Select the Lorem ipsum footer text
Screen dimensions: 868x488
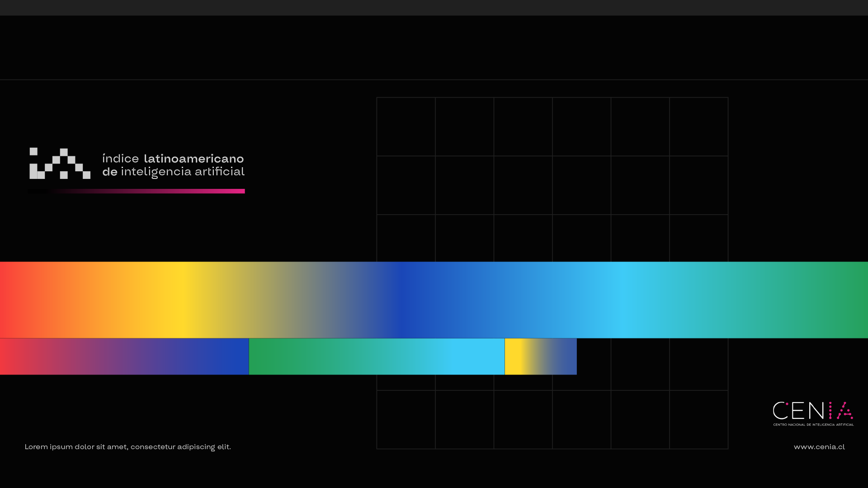(x=127, y=447)
